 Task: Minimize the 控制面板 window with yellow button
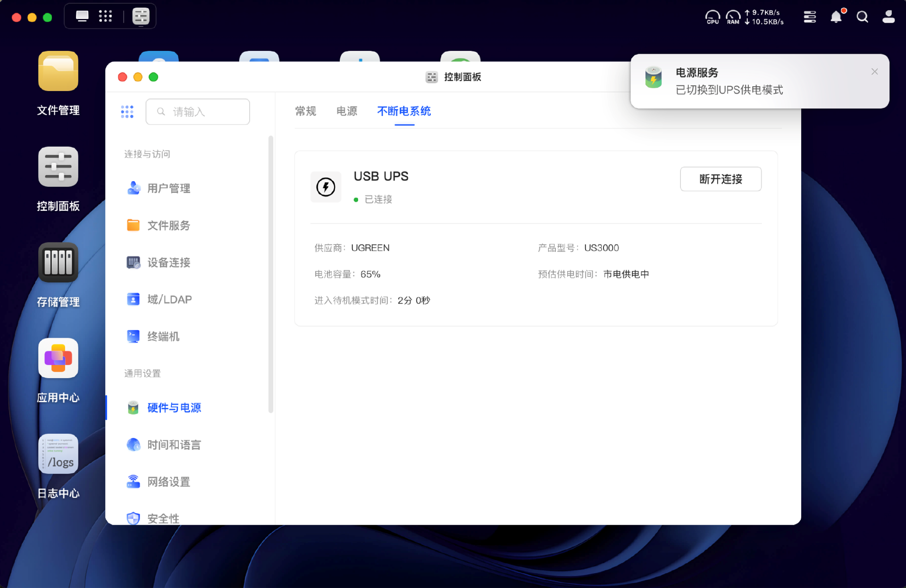pos(138,77)
